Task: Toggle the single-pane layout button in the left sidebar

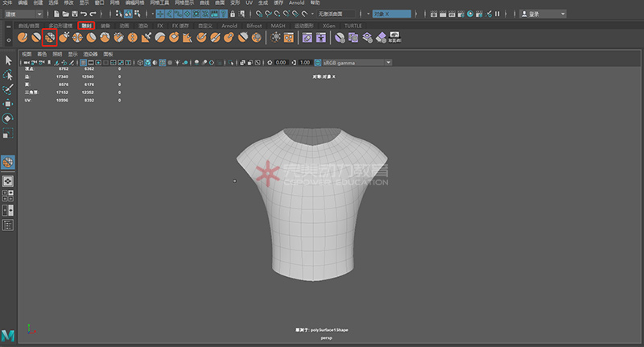Action: coord(8,182)
